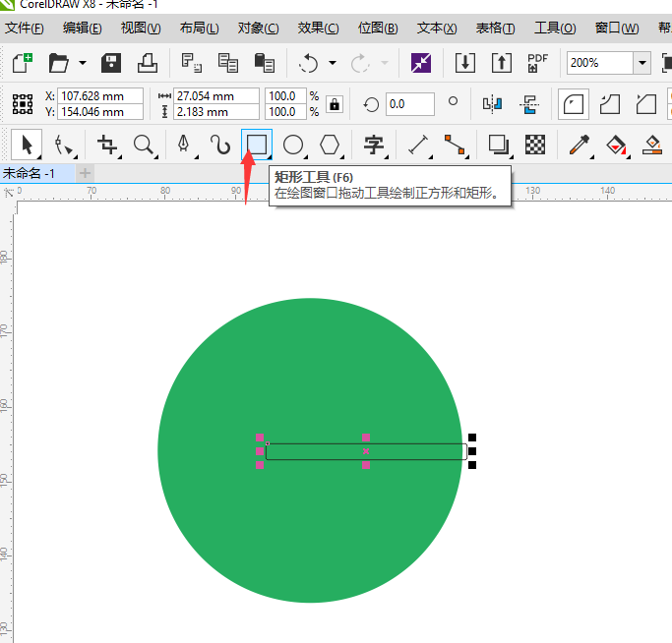The image size is (672, 643).
Task: Select the Color Eyedropper tool
Action: pos(578,146)
